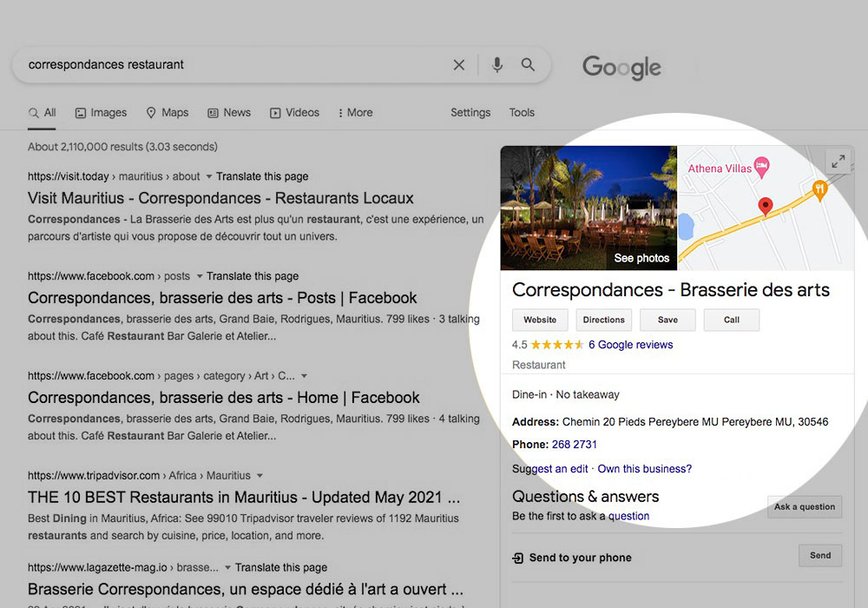Image resolution: width=868 pixels, height=608 pixels.
Task: Call the restaurant using the Call button
Action: point(731,320)
